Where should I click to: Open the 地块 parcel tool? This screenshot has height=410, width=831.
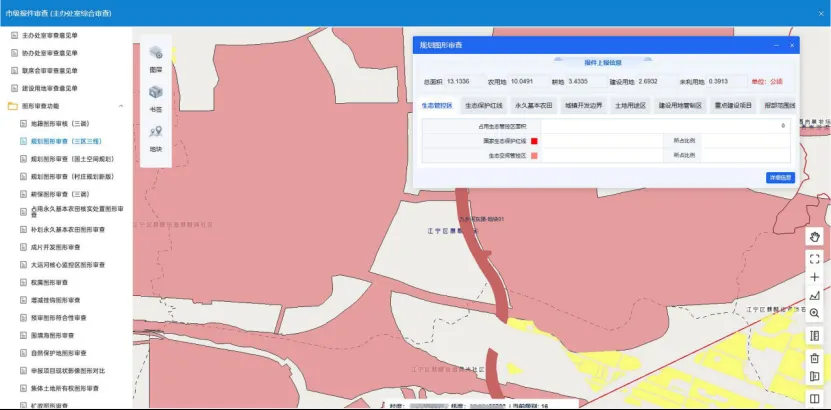(x=156, y=139)
